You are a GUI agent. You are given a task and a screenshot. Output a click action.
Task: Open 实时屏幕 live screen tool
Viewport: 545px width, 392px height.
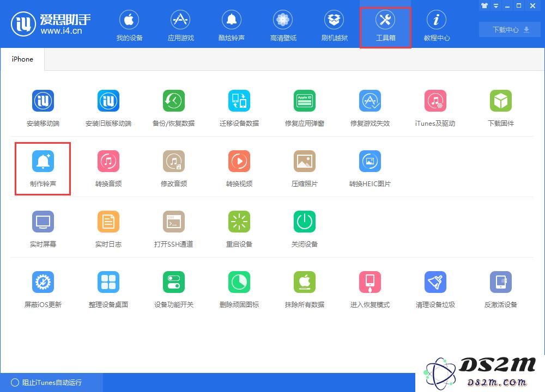(43, 229)
